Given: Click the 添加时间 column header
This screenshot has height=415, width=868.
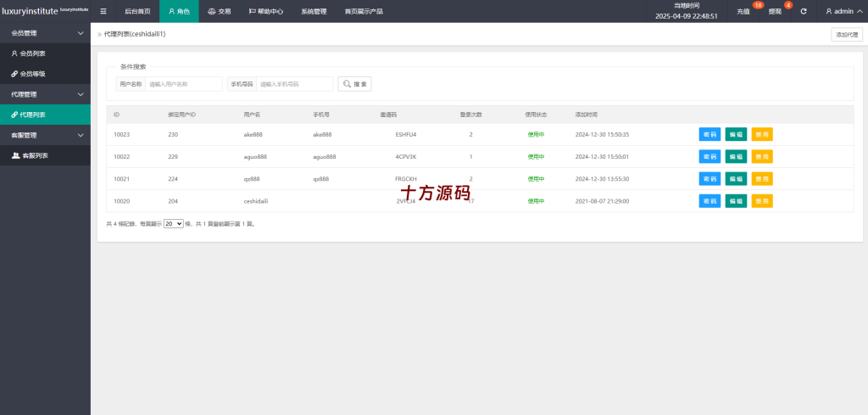Looking at the screenshot, I should (x=587, y=115).
